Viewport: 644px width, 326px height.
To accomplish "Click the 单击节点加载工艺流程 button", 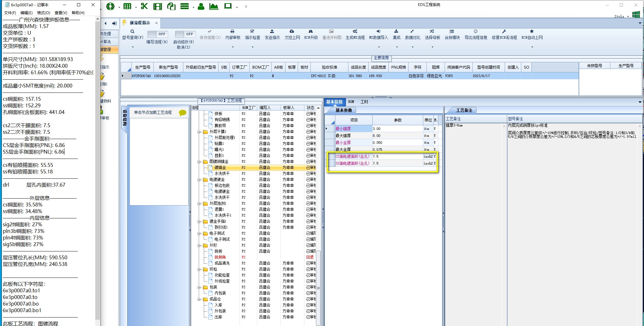I will (153, 113).
